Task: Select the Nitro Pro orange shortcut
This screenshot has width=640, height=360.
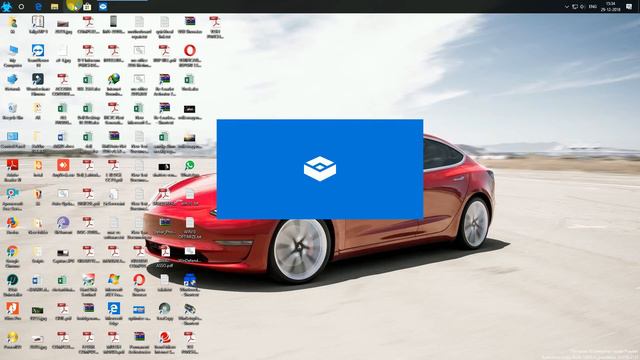Action: pyautogui.click(x=13, y=311)
